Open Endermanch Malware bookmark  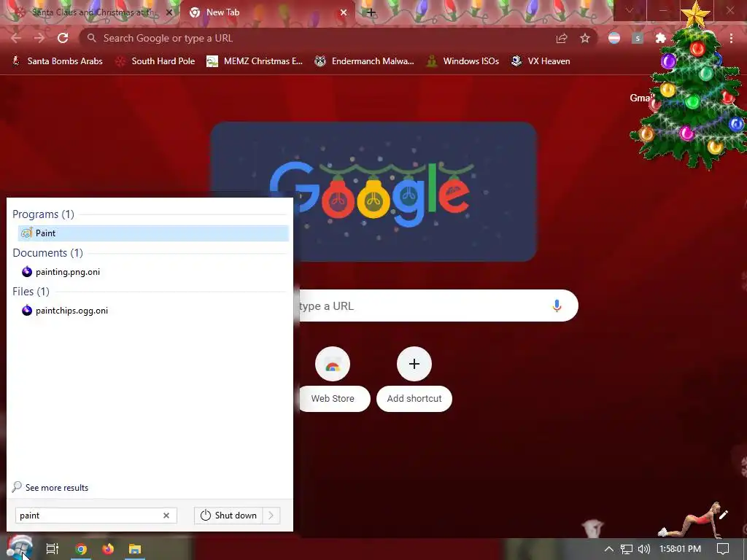[364, 61]
